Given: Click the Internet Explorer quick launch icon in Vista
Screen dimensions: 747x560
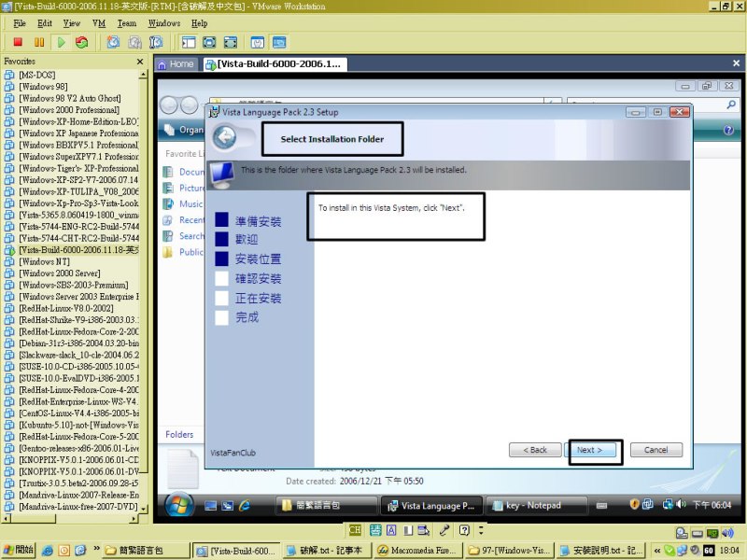Looking at the screenshot, I should coord(245,506).
